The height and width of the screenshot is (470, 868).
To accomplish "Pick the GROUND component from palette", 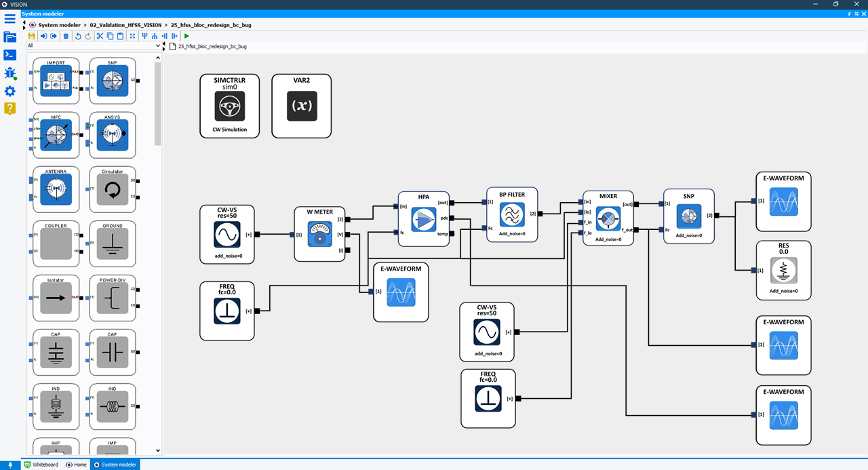I will point(113,243).
